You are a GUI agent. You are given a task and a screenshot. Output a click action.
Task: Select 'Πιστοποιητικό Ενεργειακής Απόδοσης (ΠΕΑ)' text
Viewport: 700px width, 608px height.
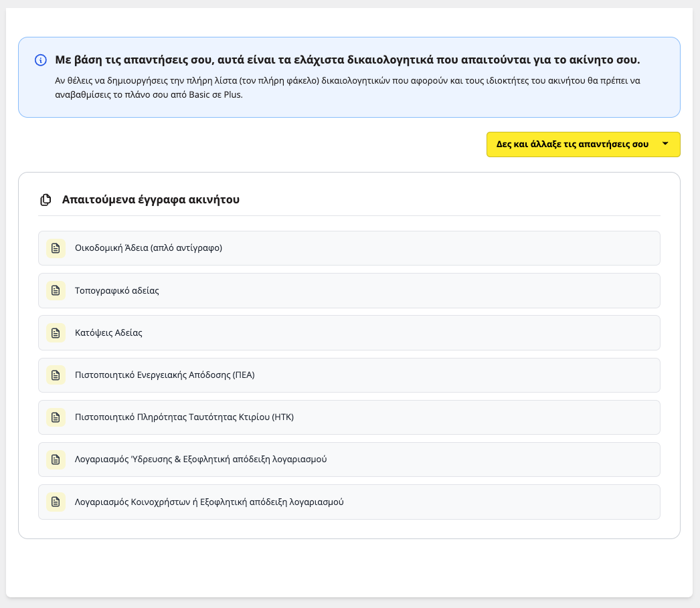point(165,375)
